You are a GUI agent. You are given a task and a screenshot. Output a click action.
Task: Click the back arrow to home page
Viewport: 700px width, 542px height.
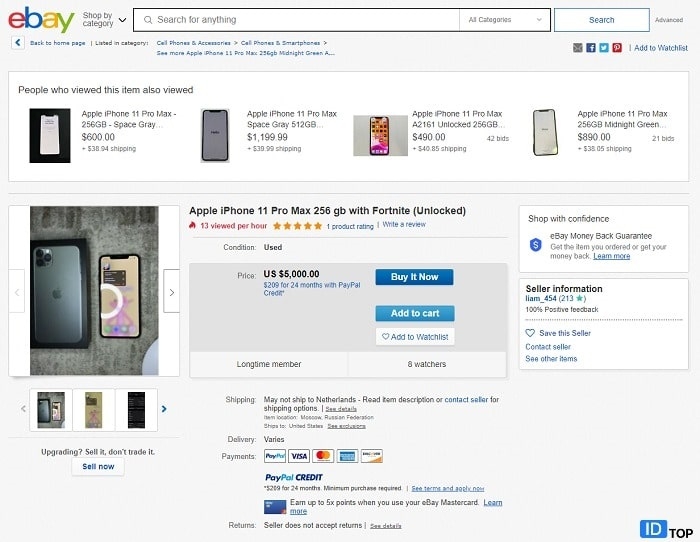18,43
